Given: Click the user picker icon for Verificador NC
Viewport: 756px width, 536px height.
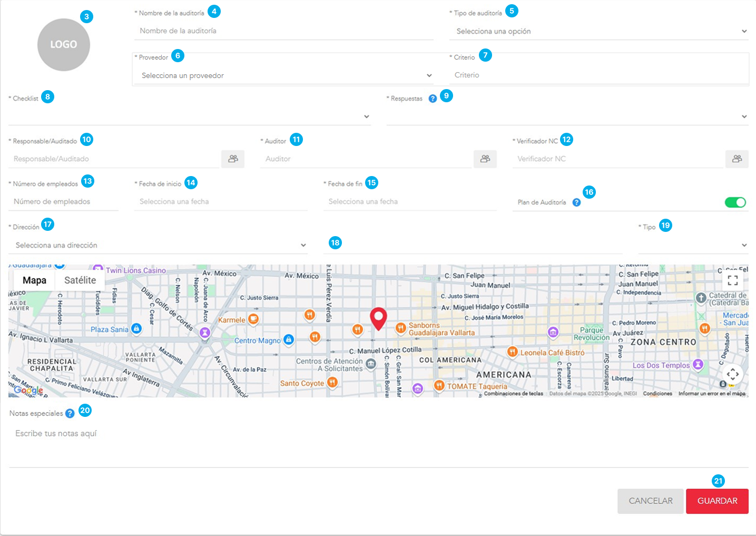Looking at the screenshot, I should [737, 159].
